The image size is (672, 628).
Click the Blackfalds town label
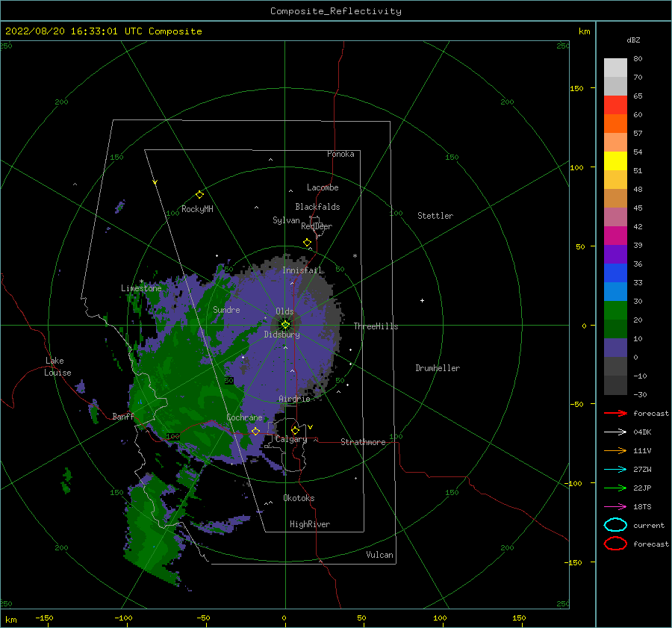pos(317,207)
